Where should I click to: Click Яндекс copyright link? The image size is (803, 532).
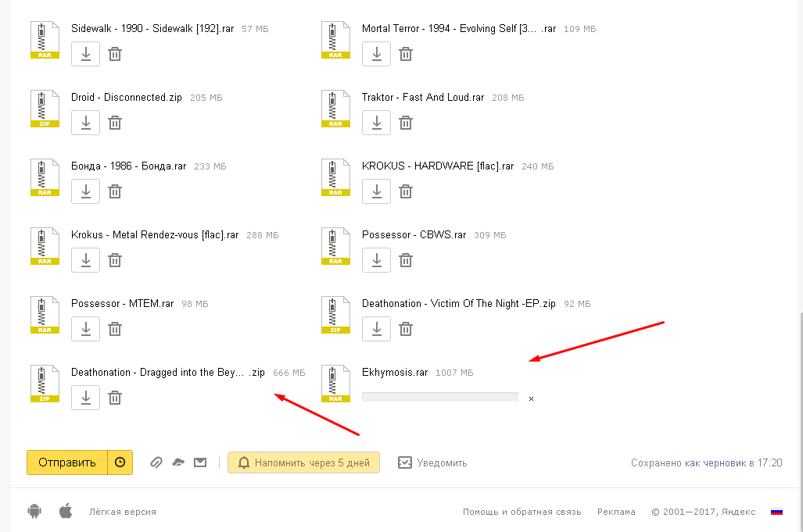(x=738, y=512)
